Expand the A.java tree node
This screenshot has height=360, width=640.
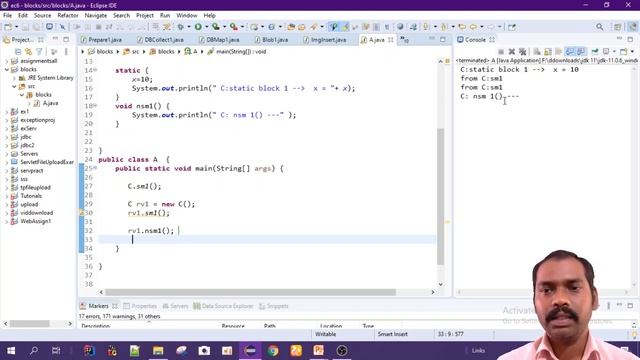coord(29,103)
